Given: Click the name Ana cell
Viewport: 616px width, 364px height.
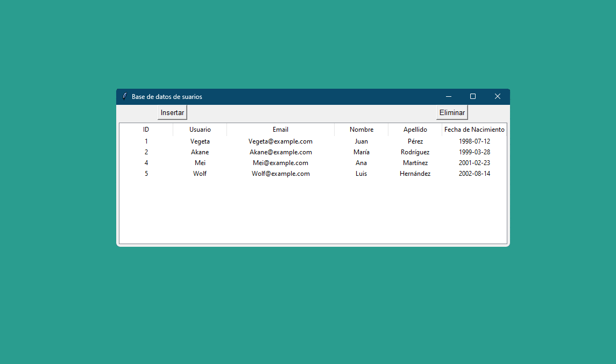Looking at the screenshot, I should [x=361, y=163].
